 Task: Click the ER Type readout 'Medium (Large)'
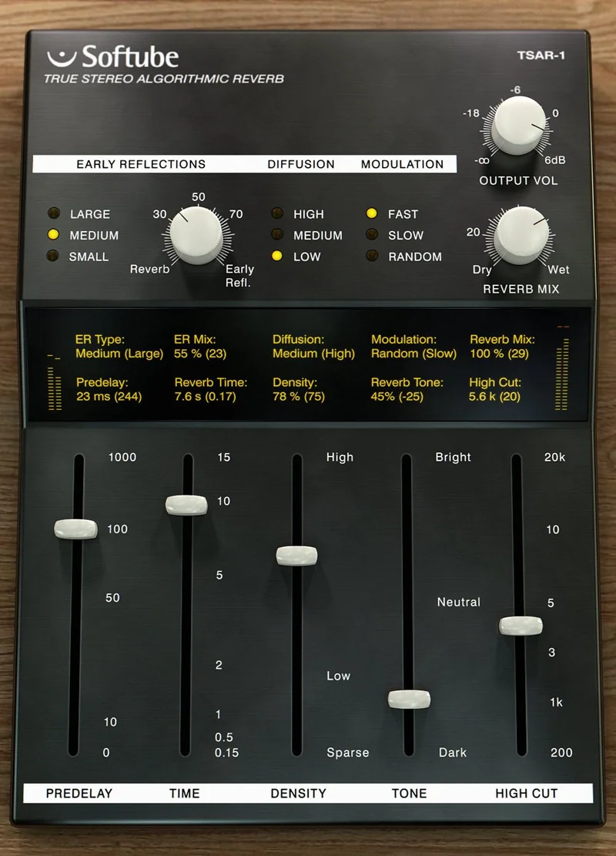pyautogui.click(x=119, y=354)
